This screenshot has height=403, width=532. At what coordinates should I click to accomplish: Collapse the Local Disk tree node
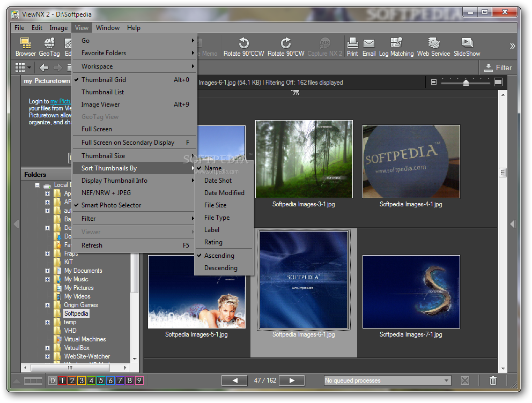pyautogui.click(x=38, y=185)
